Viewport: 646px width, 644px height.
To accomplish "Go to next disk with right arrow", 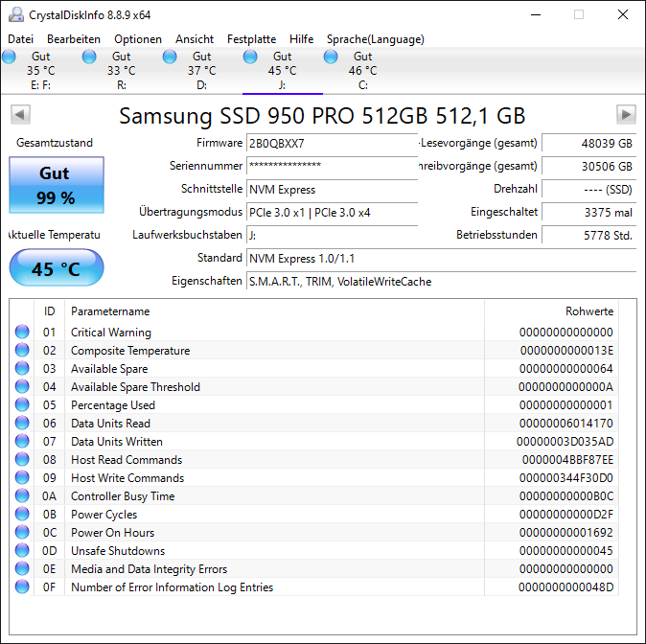I will [x=626, y=115].
